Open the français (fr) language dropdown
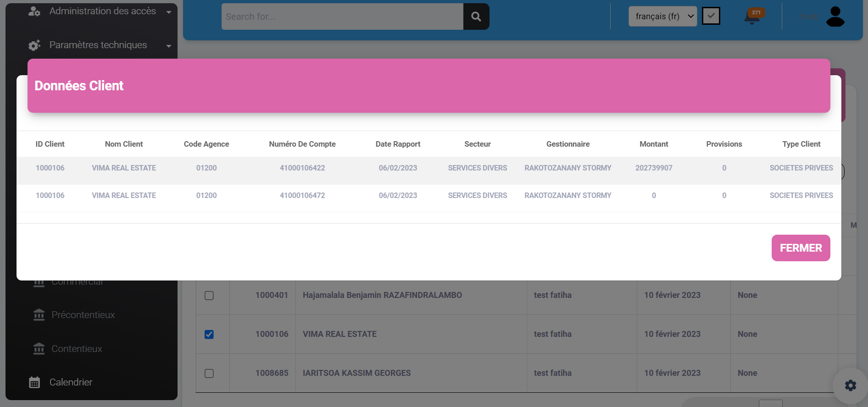 [x=662, y=16]
